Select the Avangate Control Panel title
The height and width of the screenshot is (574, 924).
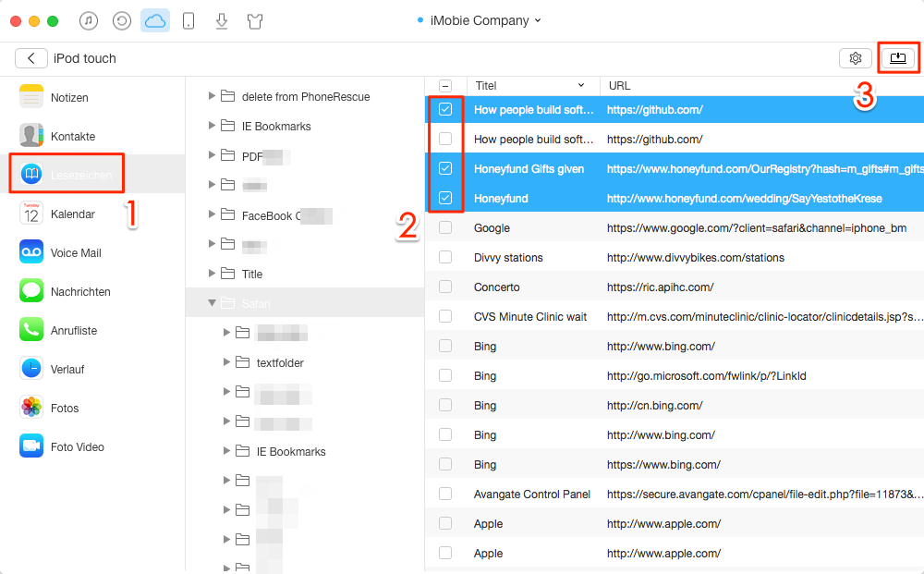[532, 495]
